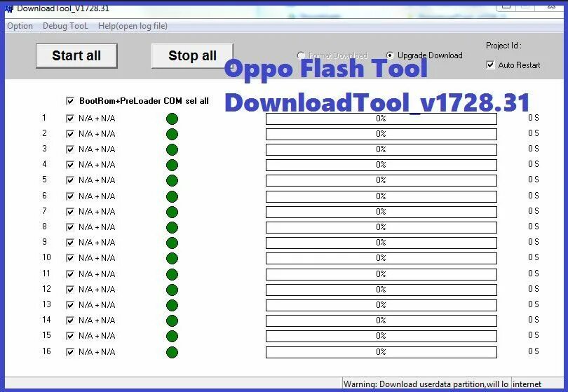Uncheck the port 1 N/A + N/A checkbox

[70, 119]
